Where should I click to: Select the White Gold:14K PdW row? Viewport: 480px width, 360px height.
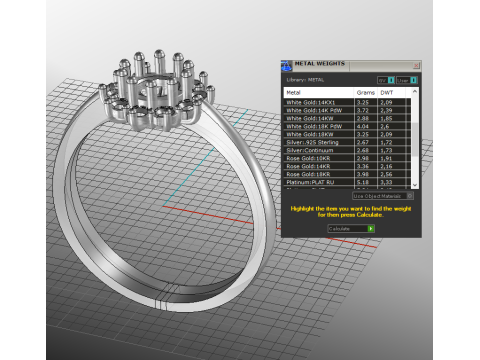point(347,110)
